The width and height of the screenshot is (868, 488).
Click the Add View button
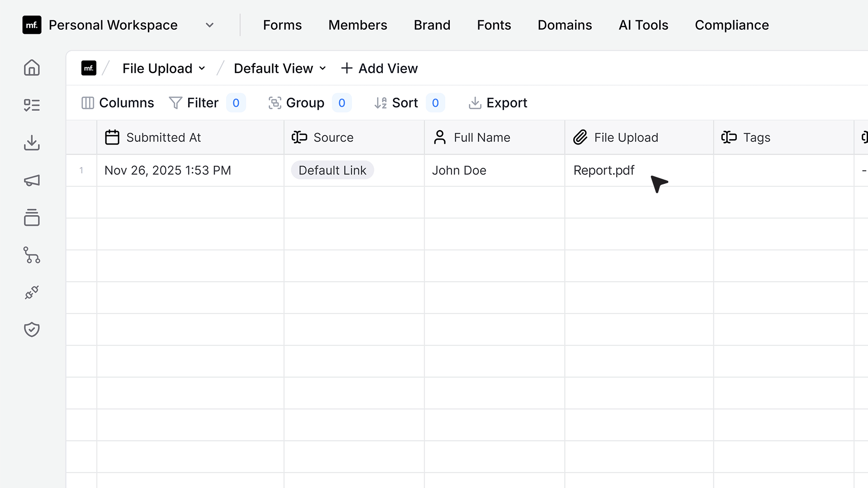click(379, 69)
